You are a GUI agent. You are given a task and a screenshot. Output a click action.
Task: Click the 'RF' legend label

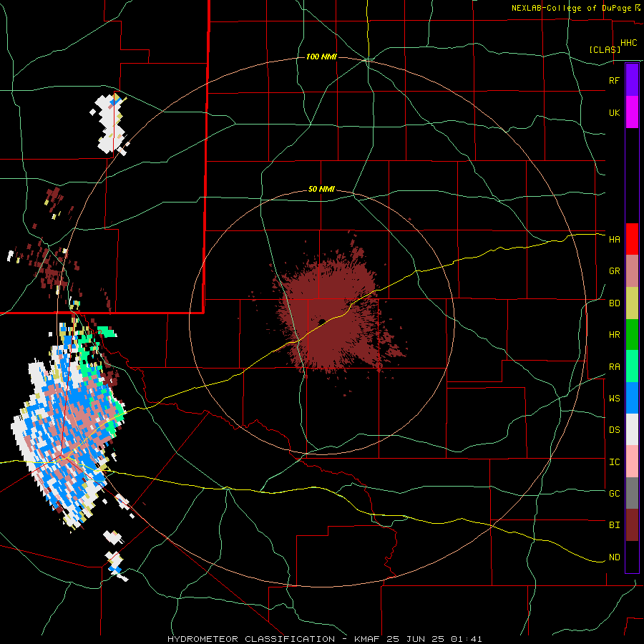click(614, 80)
